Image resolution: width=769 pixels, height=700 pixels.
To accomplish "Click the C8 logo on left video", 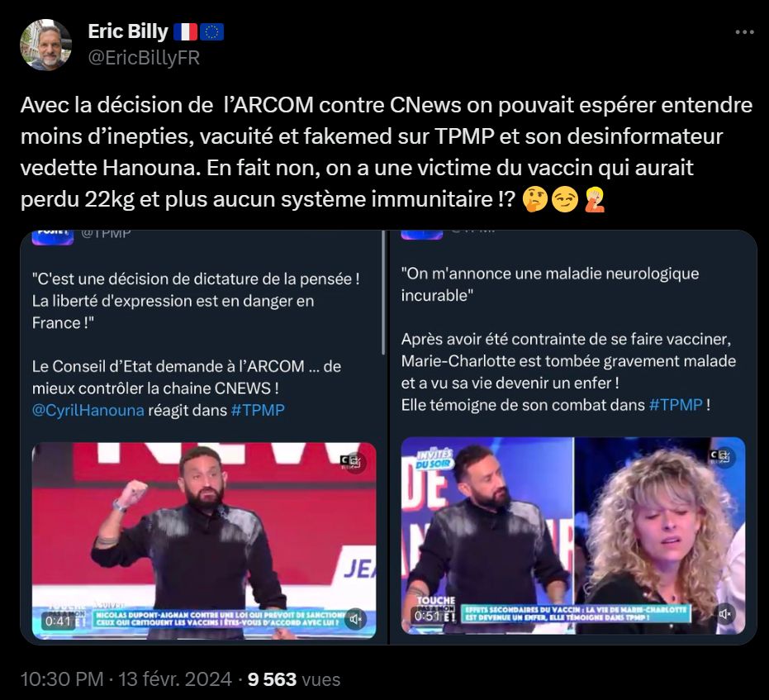I will coord(351,460).
